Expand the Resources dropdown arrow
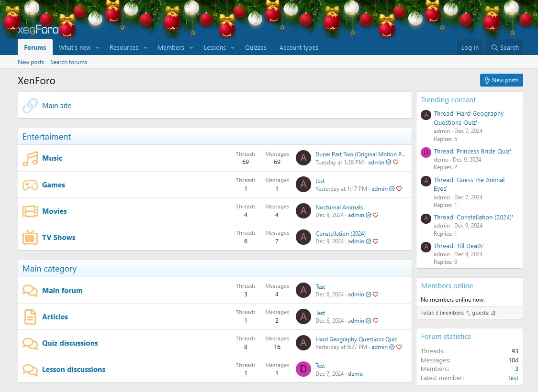Screen dimensions: 538x392 pyautogui.click(x=146, y=48)
